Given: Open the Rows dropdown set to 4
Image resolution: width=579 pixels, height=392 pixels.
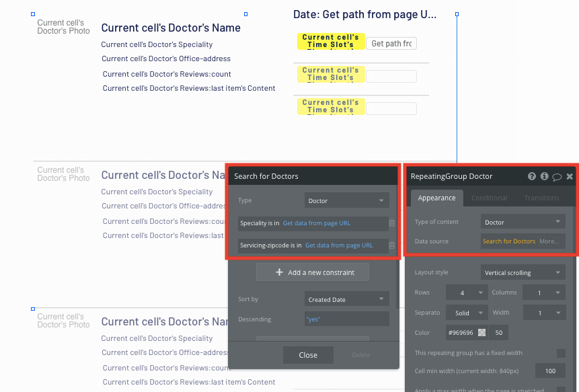Looking at the screenshot, I should click(466, 292).
